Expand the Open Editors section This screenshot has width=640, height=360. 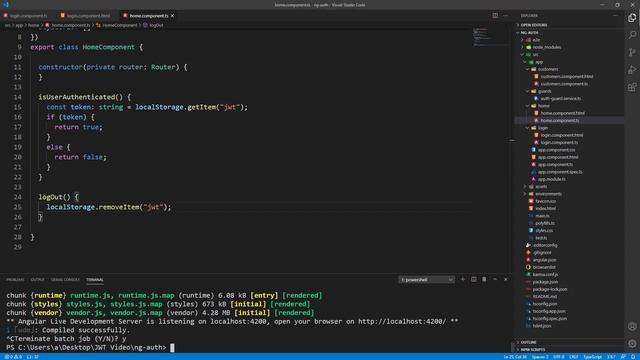534,25
